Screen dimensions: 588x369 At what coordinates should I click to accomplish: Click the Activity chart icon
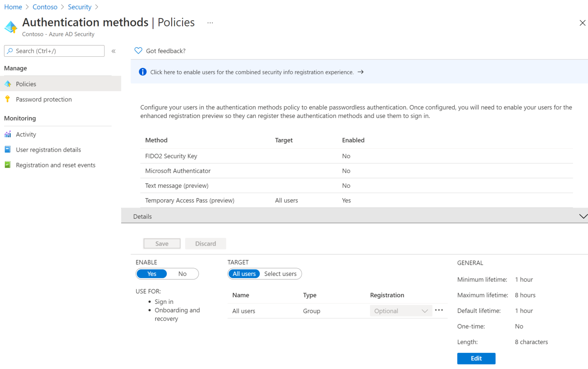[8, 134]
